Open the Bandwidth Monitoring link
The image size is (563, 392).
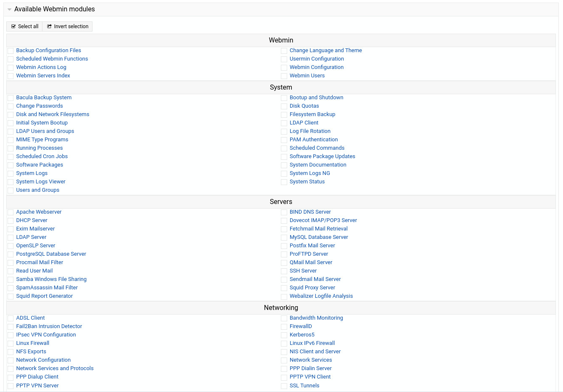point(316,318)
